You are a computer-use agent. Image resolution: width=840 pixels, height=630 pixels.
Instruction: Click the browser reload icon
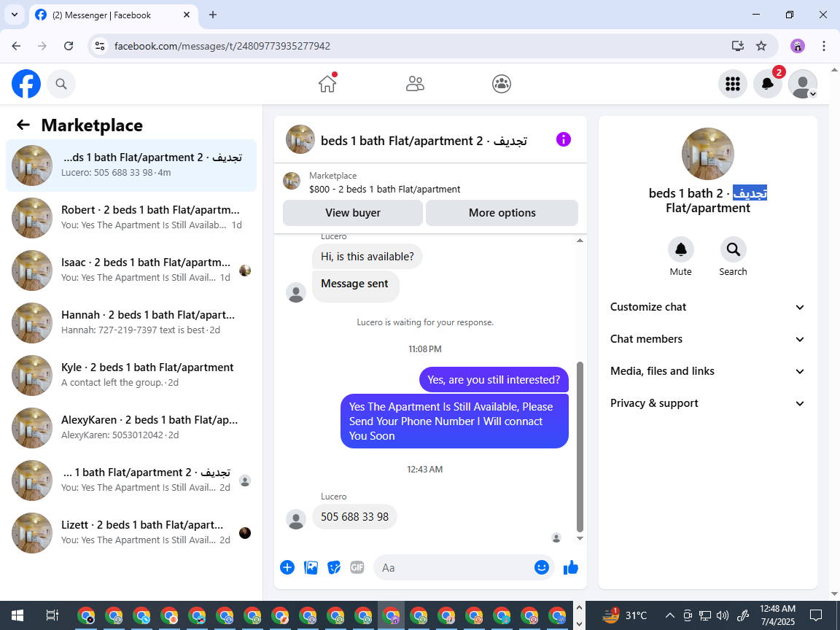(x=69, y=46)
